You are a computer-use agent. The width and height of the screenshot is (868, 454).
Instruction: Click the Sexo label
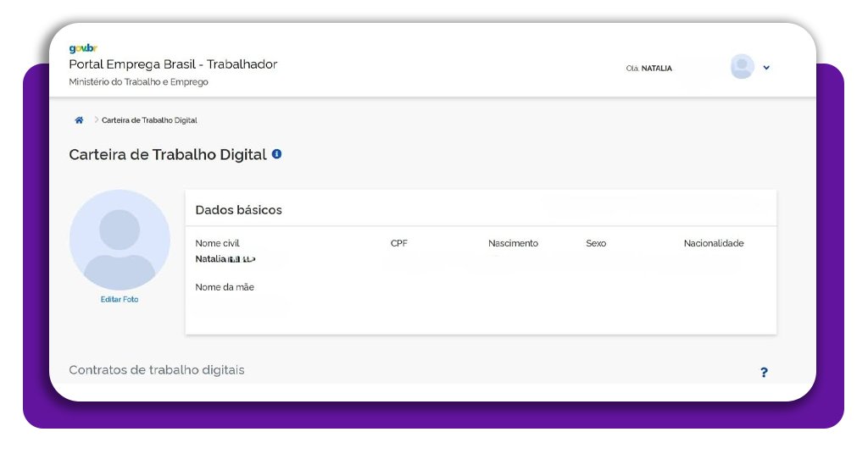(x=596, y=243)
